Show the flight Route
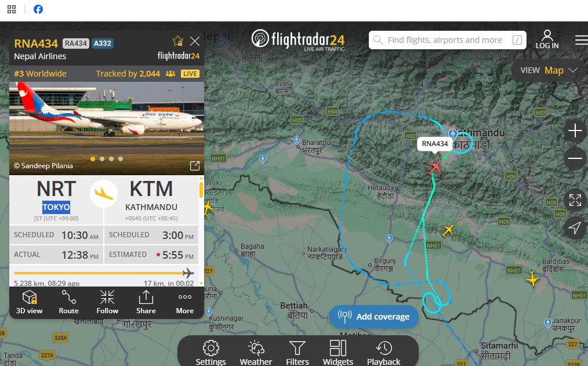588x366 pixels. point(68,302)
